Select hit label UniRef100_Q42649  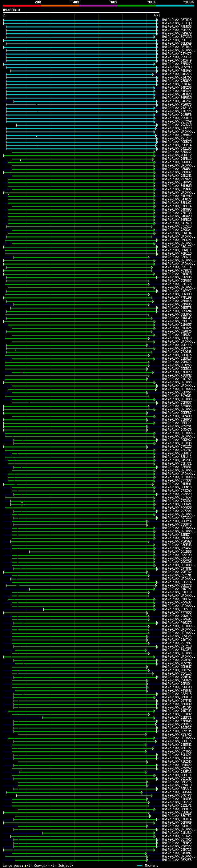click(x=177, y=61)
